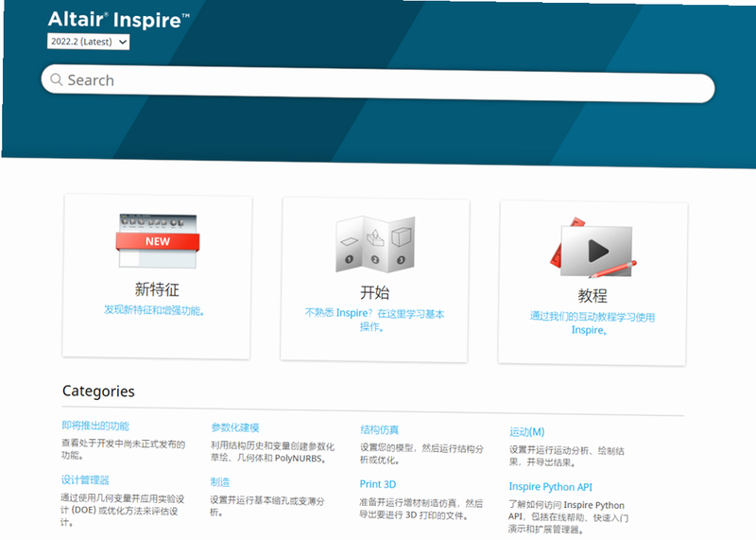Image resolution: width=756 pixels, height=540 pixels.
Task: Open the 2022.2 (Latest) version dropdown
Action: click(89, 42)
